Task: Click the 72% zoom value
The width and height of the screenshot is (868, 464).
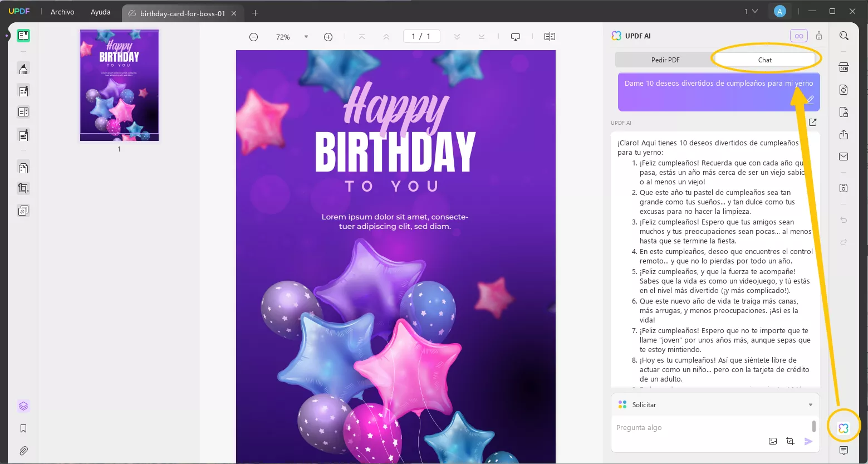Action: pyautogui.click(x=283, y=37)
